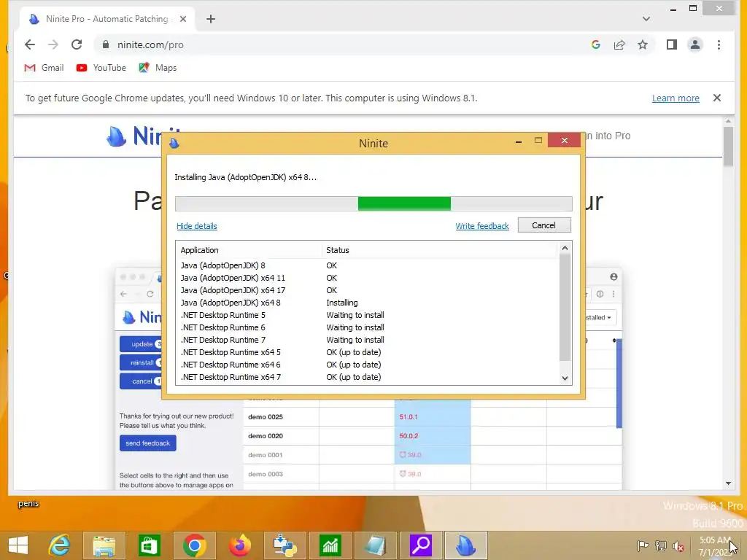The width and height of the screenshot is (747, 560).
Task: Launch Firefox from taskbar
Action: pyautogui.click(x=239, y=545)
